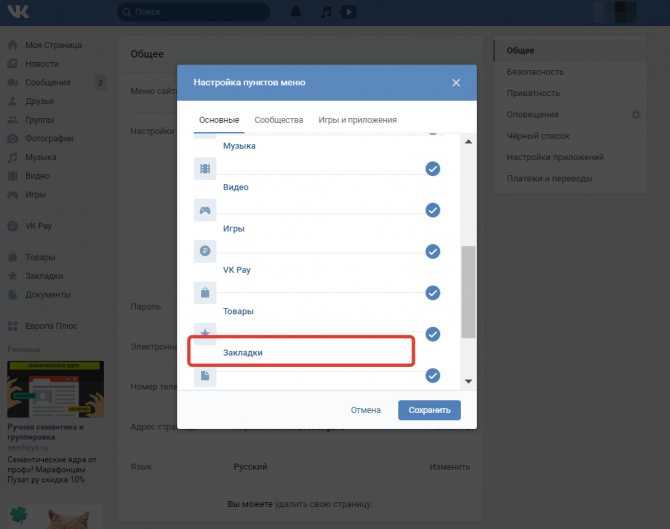Open the ad image with hands and webpage
This screenshot has height=529, width=670.
tap(56, 389)
